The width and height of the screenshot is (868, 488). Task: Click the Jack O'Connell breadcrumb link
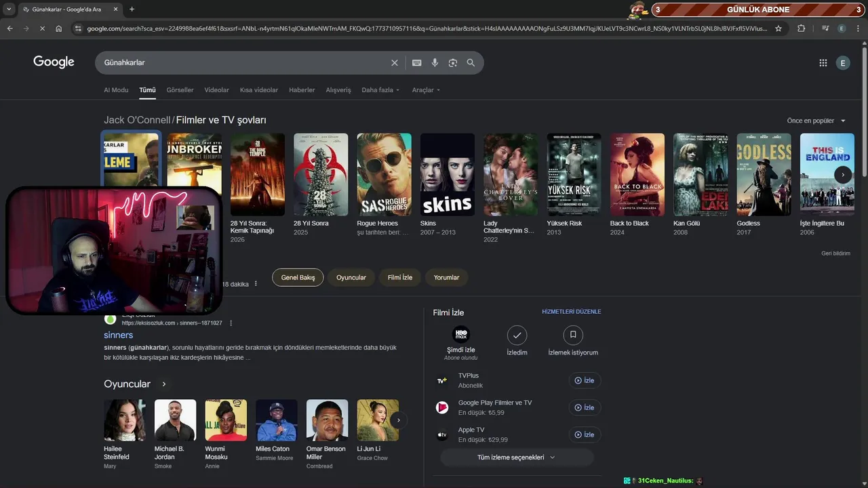coord(137,120)
